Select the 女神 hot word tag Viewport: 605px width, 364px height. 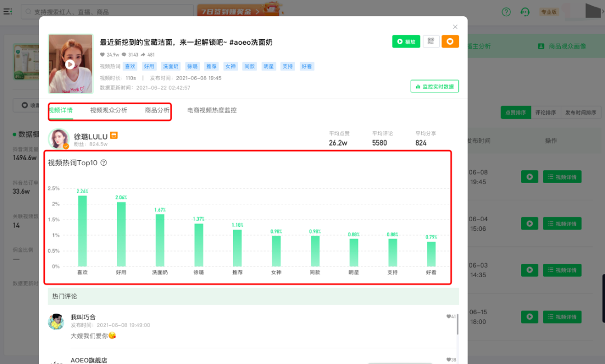pos(230,66)
